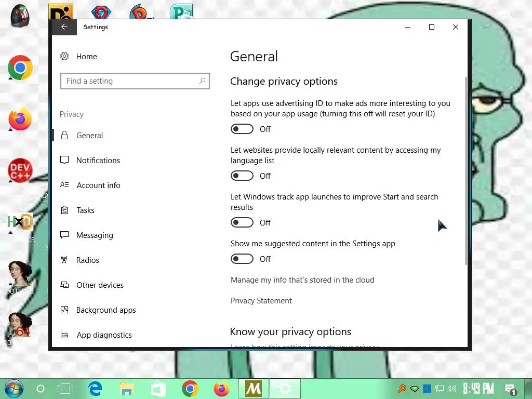Select the portrait desktop icon marked 64
Viewport: 532px width, 399px height.
click(x=20, y=325)
